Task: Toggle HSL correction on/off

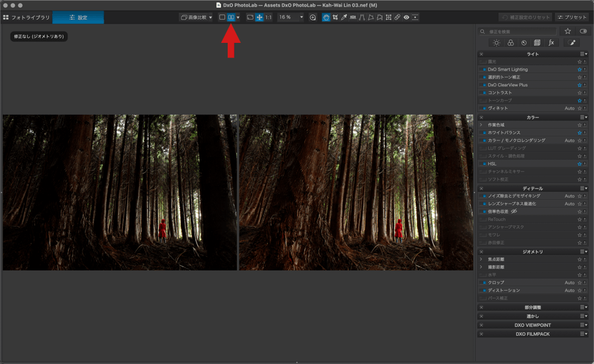Action: point(483,164)
